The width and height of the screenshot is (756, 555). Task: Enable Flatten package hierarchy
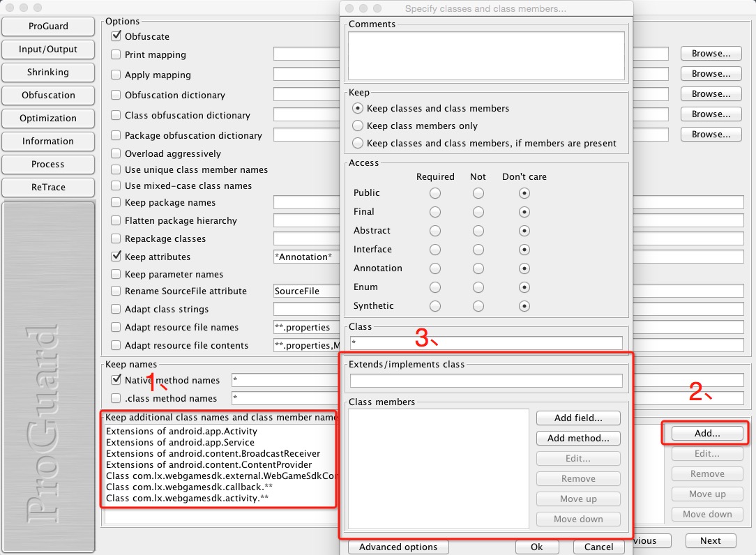coord(116,220)
